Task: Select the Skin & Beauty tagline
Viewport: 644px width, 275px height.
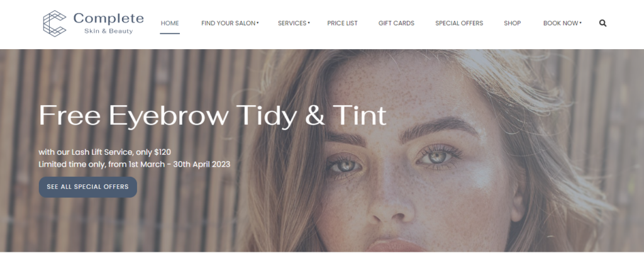Action: click(x=108, y=31)
